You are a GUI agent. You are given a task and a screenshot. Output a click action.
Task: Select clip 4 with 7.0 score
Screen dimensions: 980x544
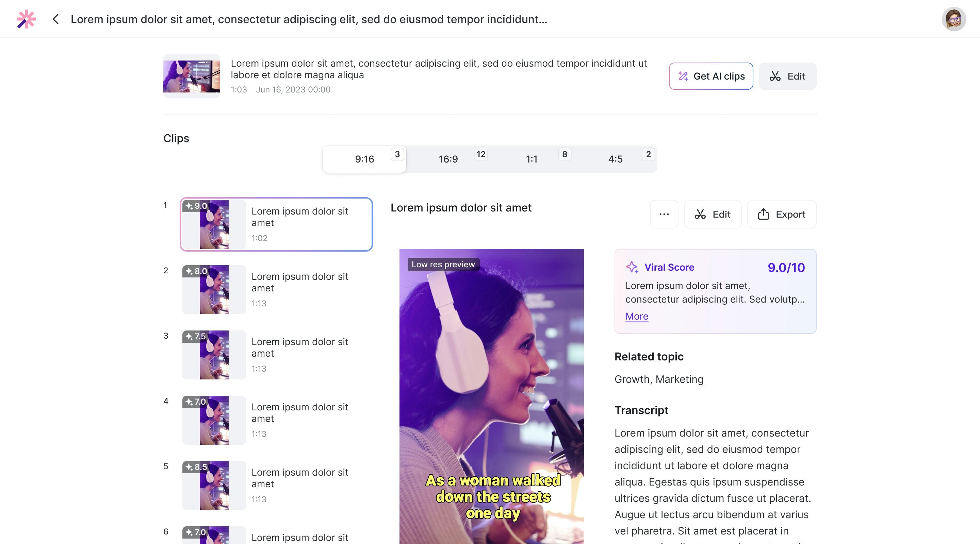(x=276, y=420)
